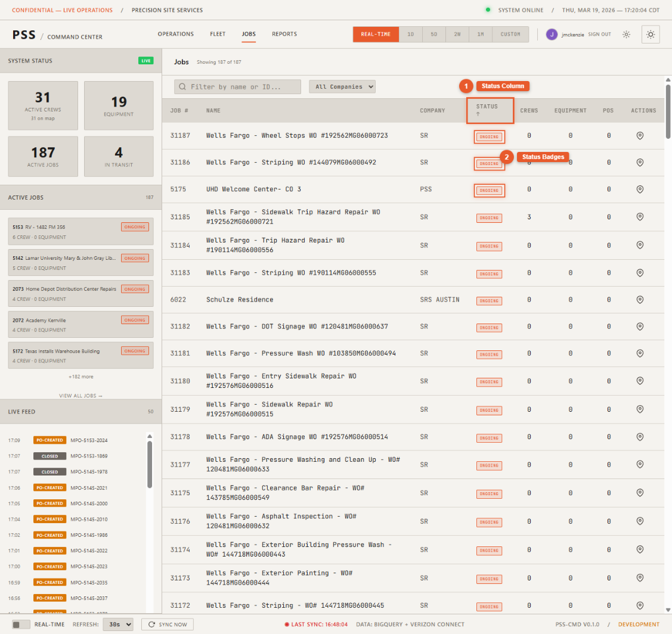Image resolution: width=672 pixels, height=634 pixels.
Task: Go to the Fleet tab
Action: [217, 35]
